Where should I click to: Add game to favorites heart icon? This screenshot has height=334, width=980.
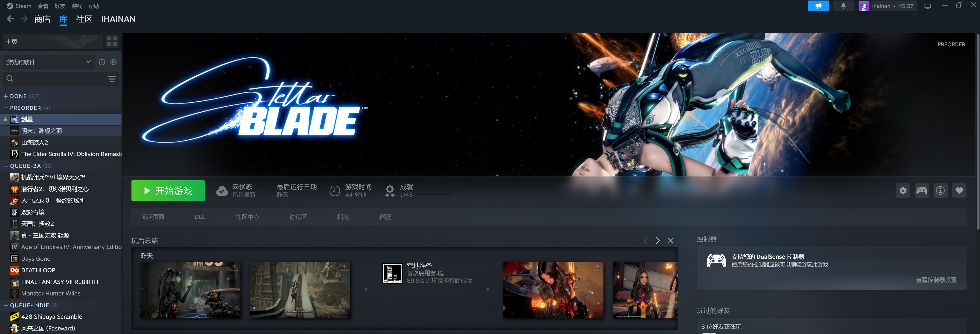[x=959, y=190]
